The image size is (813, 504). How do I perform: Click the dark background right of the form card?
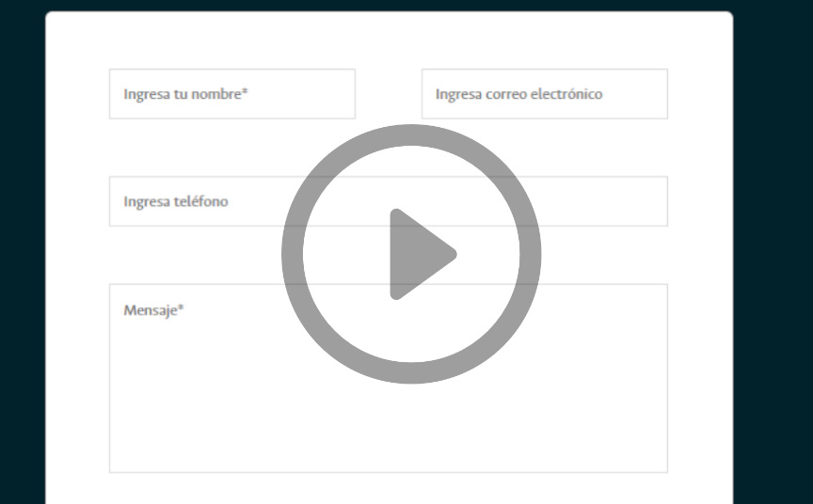(773, 254)
